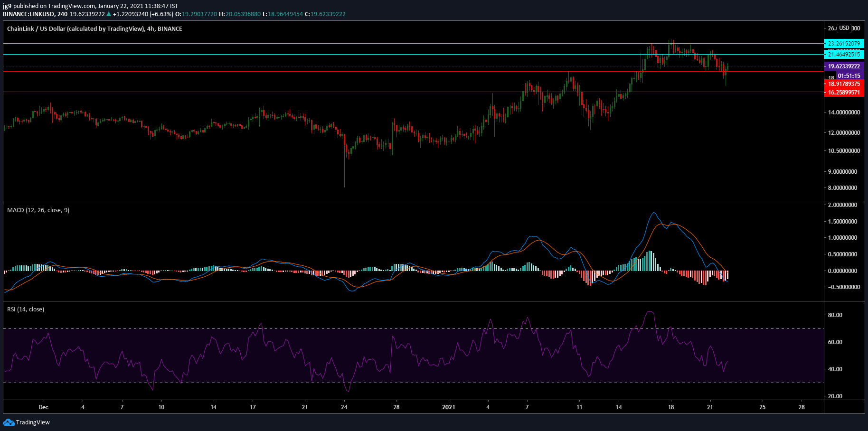Click the 2021 label on time axis
The image size is (868, 431).
click(x=449, y=407)
